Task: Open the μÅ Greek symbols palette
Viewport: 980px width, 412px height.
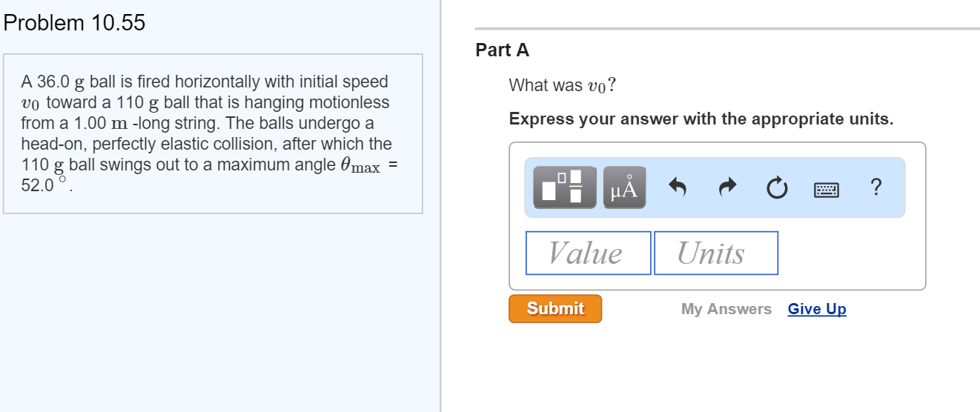Action: 624,187
